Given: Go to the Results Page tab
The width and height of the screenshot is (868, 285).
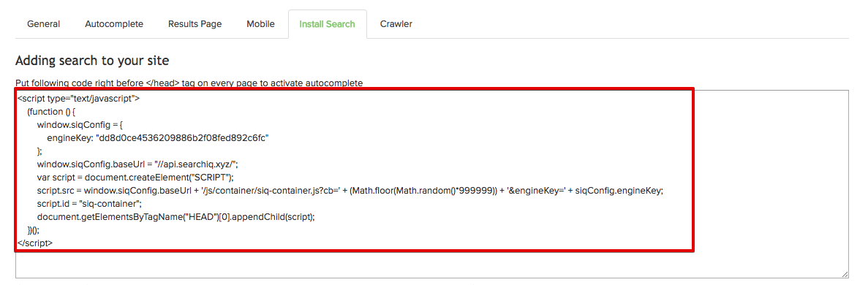Looking at the screenshot, I should 195,24.
